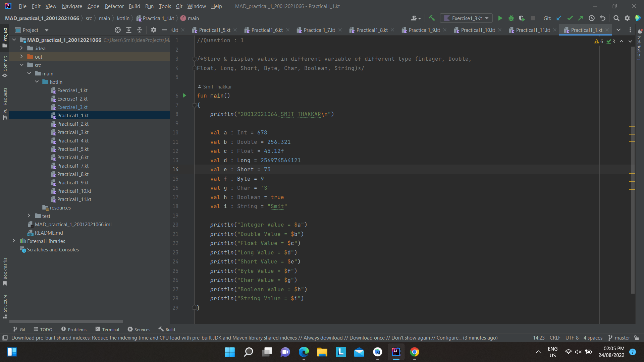Screen dimensions: 644x362
Task: Rollback changes with undo arrow icon
Action: coord(603,18)
